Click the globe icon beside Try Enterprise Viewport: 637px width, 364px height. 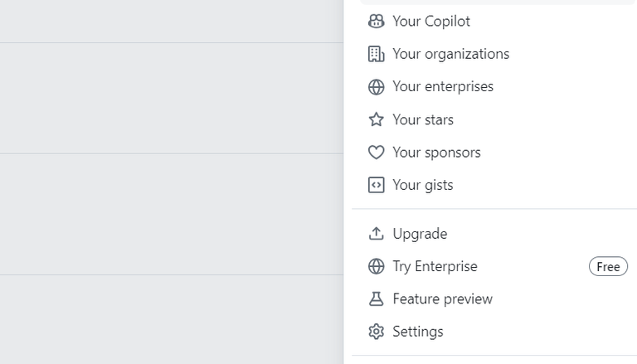[376, 266]
